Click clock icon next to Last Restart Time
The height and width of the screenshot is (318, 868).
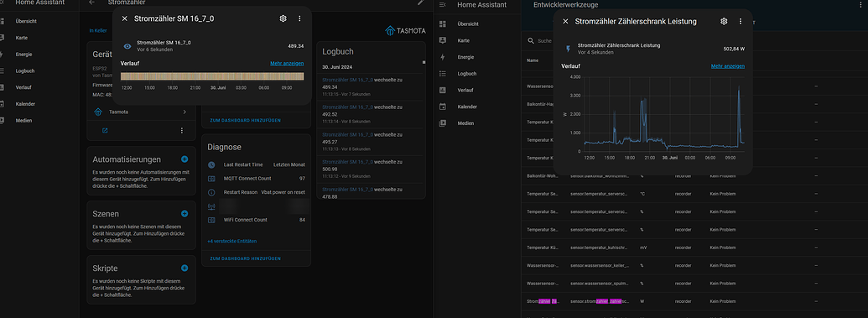[x=211, y=165]
